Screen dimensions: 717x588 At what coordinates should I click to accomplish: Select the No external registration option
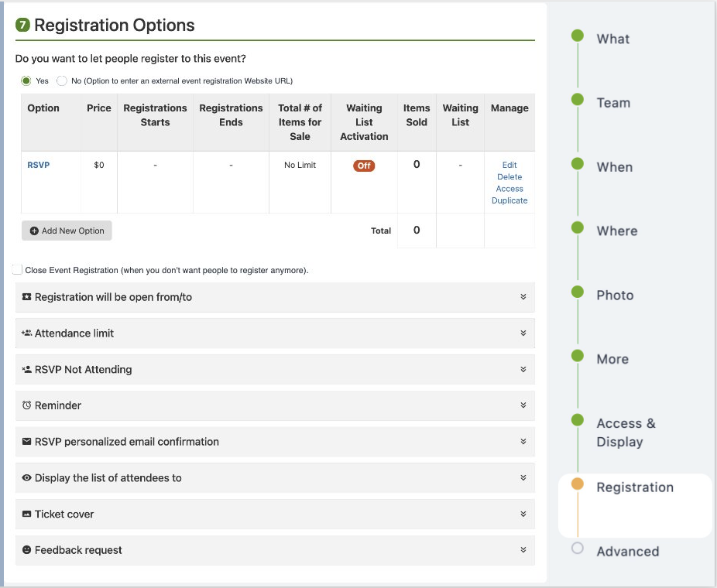(61, 80)
